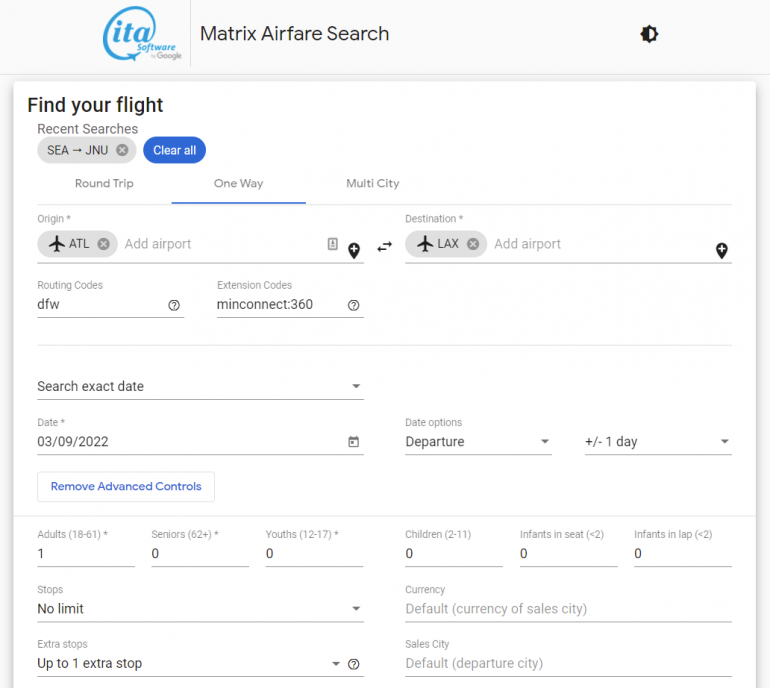Remove ATL airport chip from Origin
770x688 pixels.
pos(103,244)
